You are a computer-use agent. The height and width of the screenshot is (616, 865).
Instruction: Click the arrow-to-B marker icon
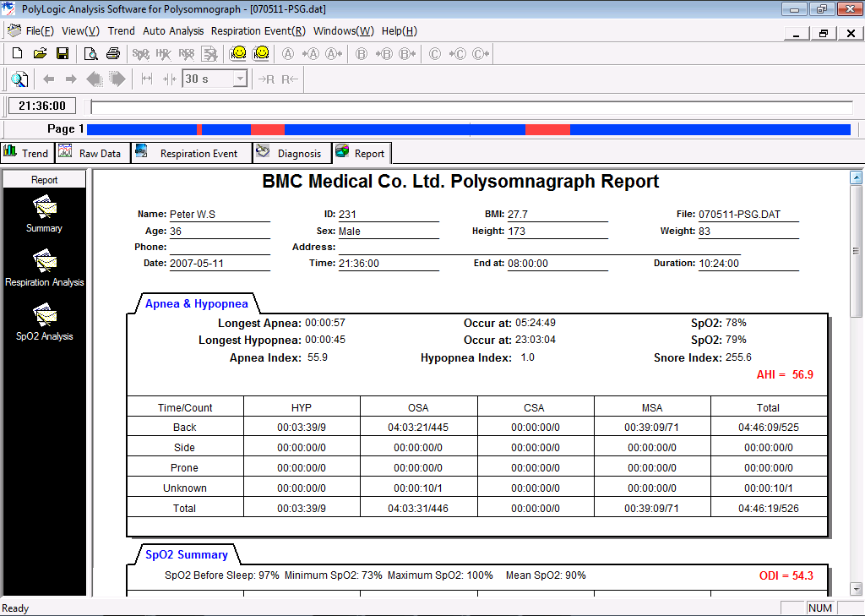384,53
